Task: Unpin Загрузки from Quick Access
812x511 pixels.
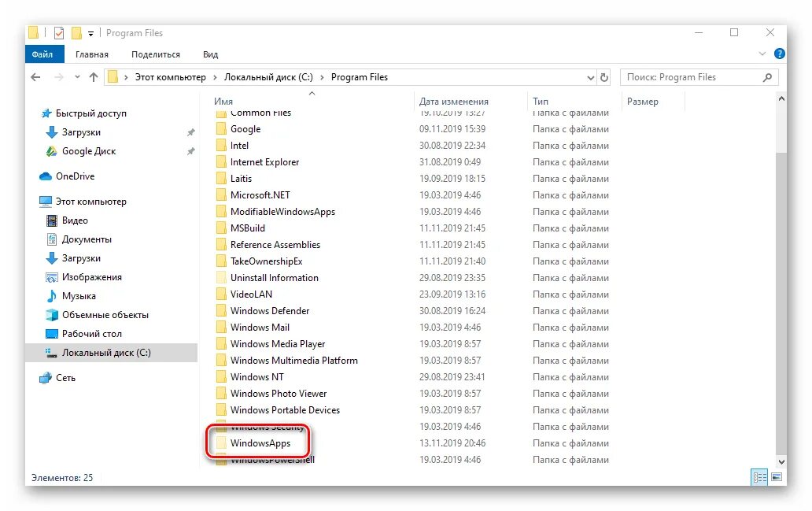Action: (190, 132)
